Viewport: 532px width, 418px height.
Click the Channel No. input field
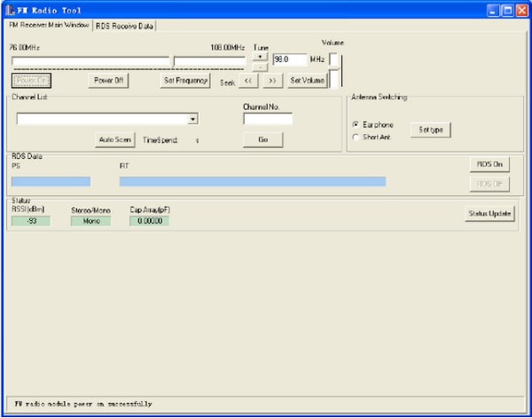coord(268,119)
